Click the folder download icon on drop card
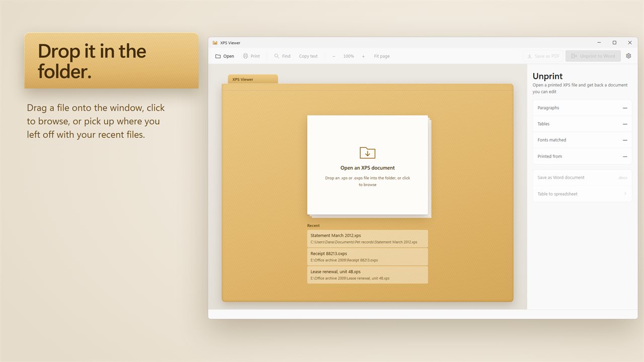This screenshot has width=644, height=362. pos(367,152)
